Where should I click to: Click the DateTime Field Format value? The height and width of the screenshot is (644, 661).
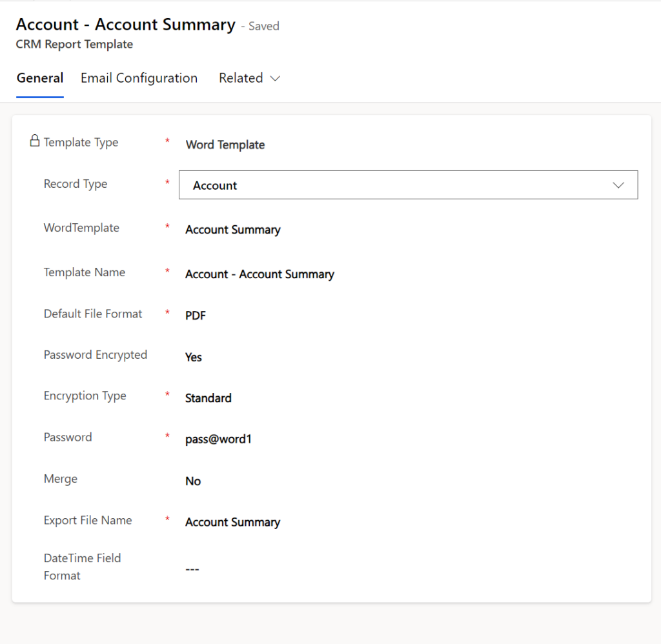point(193,569)
